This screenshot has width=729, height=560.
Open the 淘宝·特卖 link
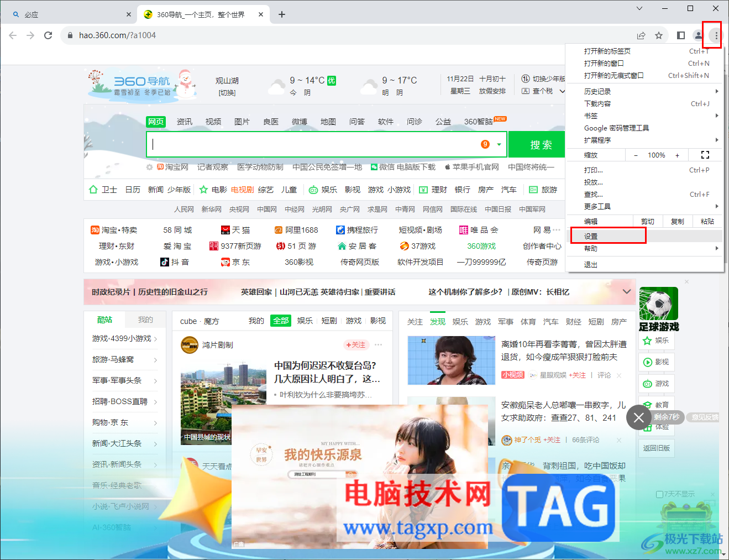114,230
